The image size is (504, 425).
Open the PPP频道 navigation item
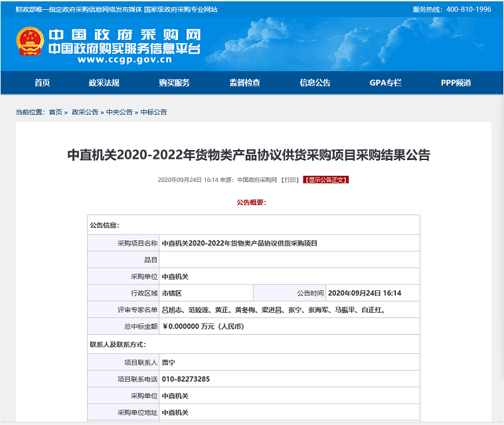pyautogui.click(x=456, y=83)
